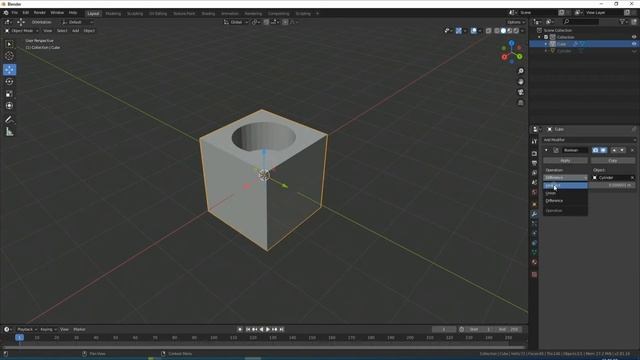640x360 pixels.
Task: Open the viewport Add menu
Action: point(76,31)
